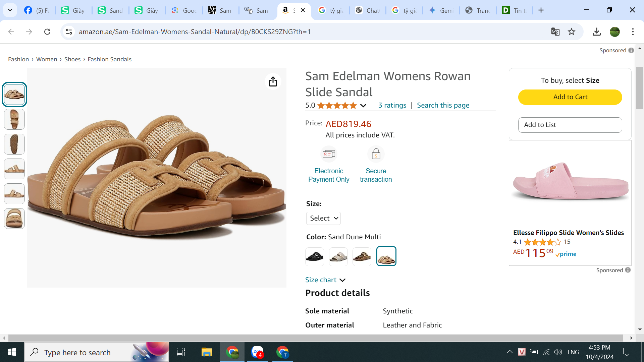Expand the star rating breakdown chevron
This screenshot has height=362, width=644.
363,106
